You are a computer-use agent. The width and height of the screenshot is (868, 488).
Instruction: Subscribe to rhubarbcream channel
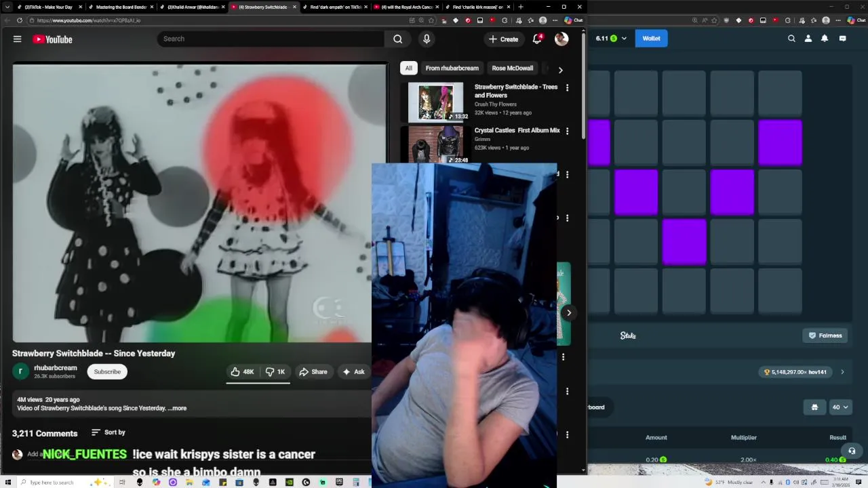[x=107, y=371]
